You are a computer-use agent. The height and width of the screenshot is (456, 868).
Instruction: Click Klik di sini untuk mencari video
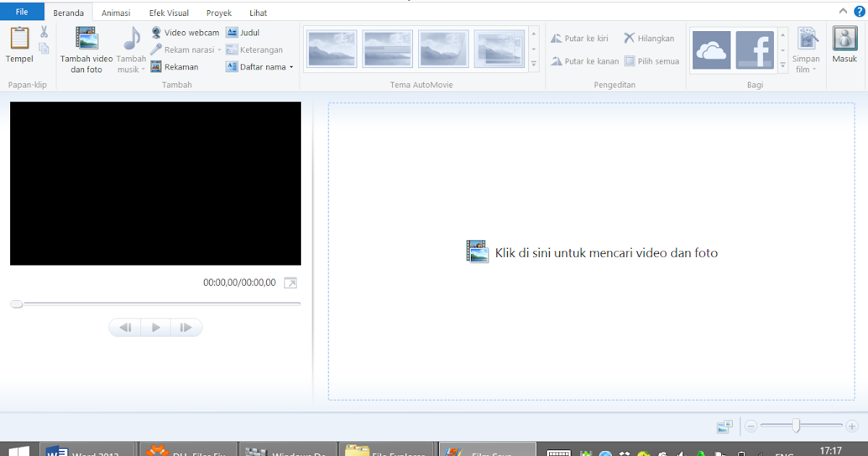coord(592,253)
